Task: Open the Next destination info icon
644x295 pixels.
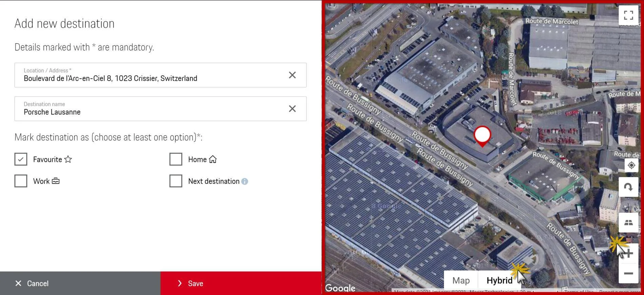Action: (245, 181)
